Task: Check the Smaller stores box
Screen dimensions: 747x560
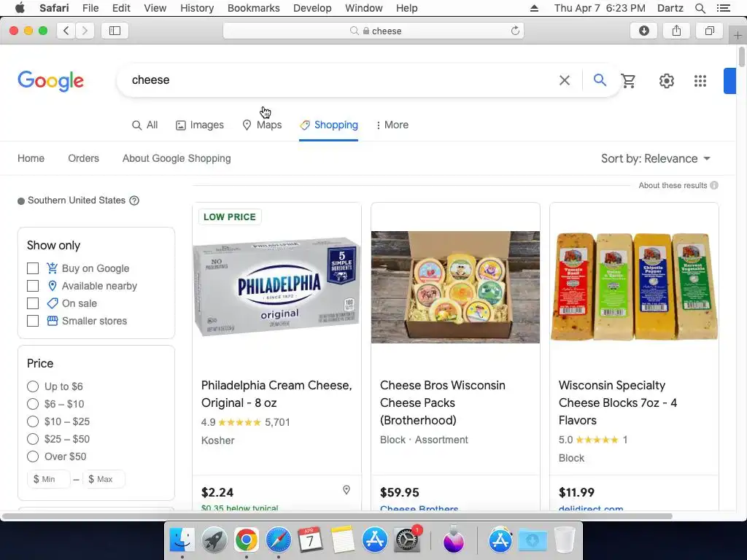Action: 33,321
